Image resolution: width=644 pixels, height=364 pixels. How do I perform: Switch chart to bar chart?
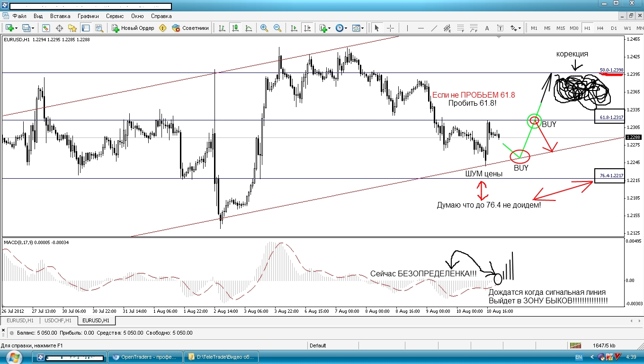[222, 28]
